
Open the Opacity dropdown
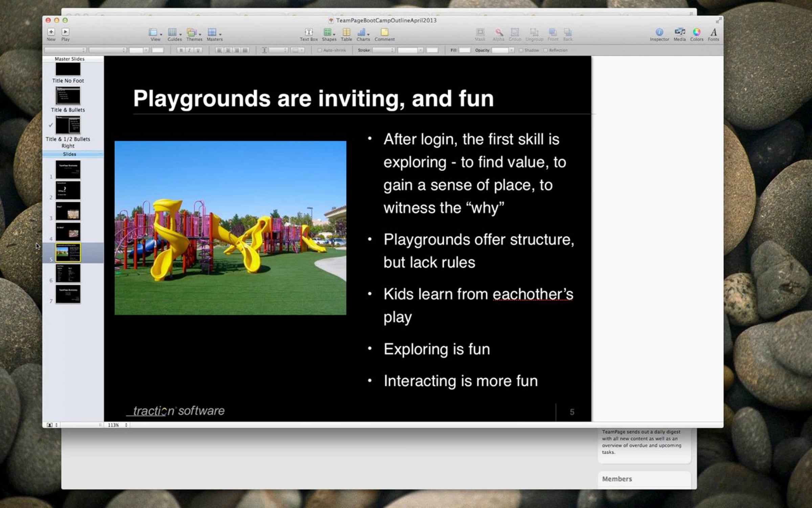tap(503, 50)
